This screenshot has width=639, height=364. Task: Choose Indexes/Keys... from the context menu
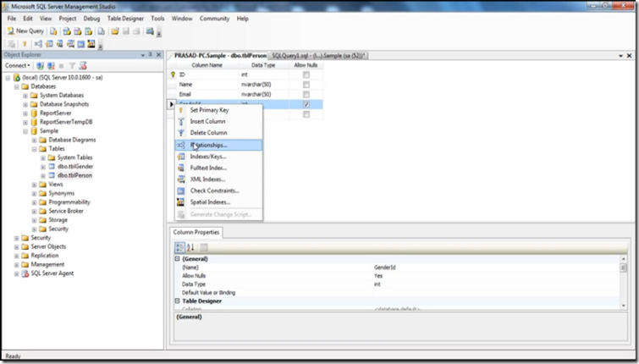click(x=219, y=157)
